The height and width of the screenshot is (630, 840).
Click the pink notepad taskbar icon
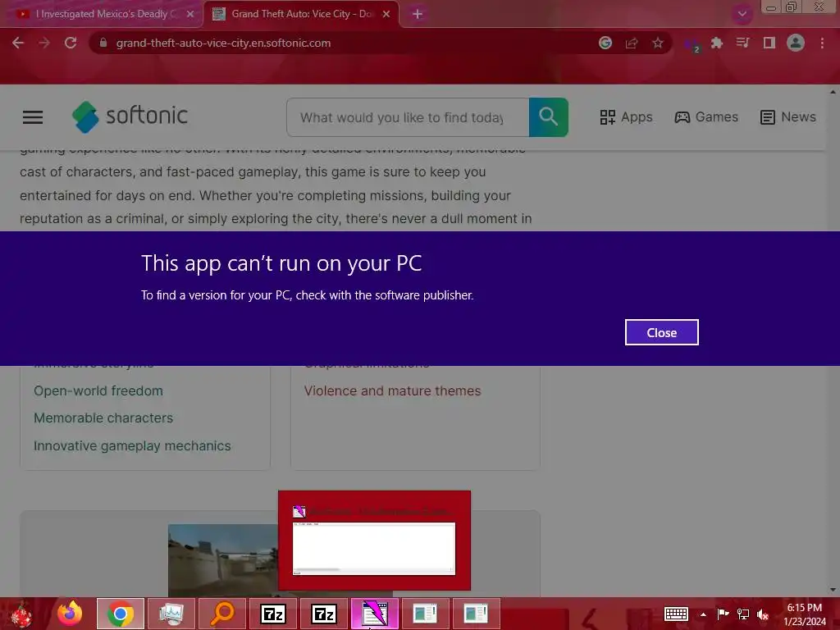pos(374,614)
